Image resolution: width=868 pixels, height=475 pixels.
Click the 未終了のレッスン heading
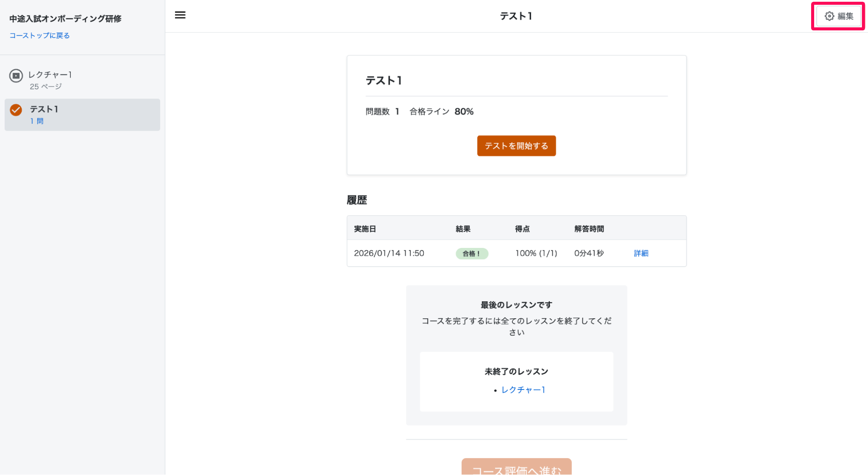516,372
